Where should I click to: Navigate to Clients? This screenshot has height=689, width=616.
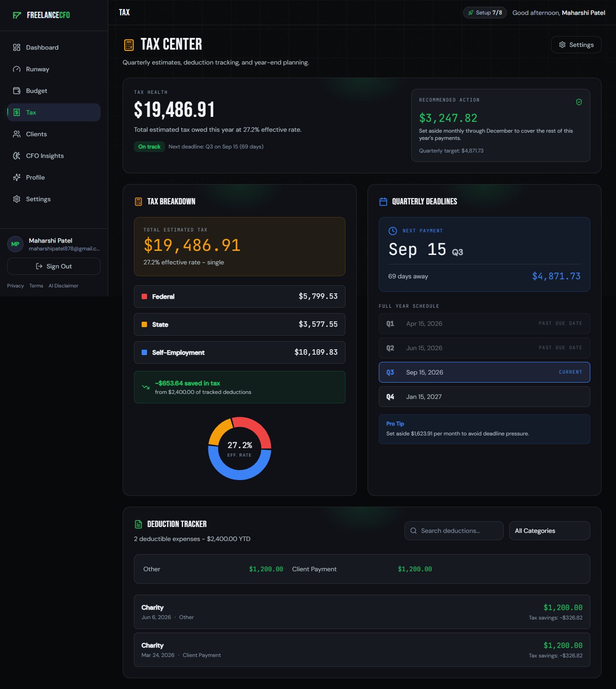[54, 134]
